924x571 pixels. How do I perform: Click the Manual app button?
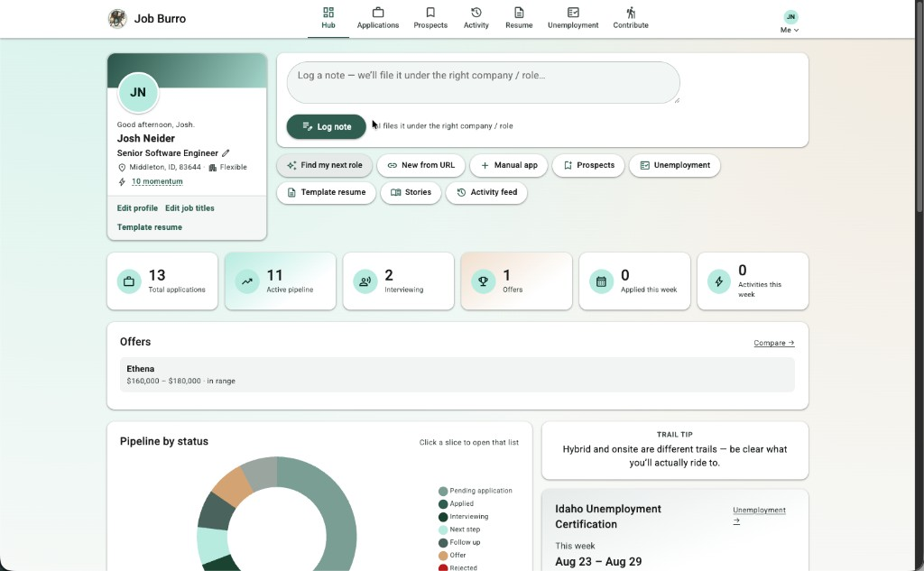(509, 166)
